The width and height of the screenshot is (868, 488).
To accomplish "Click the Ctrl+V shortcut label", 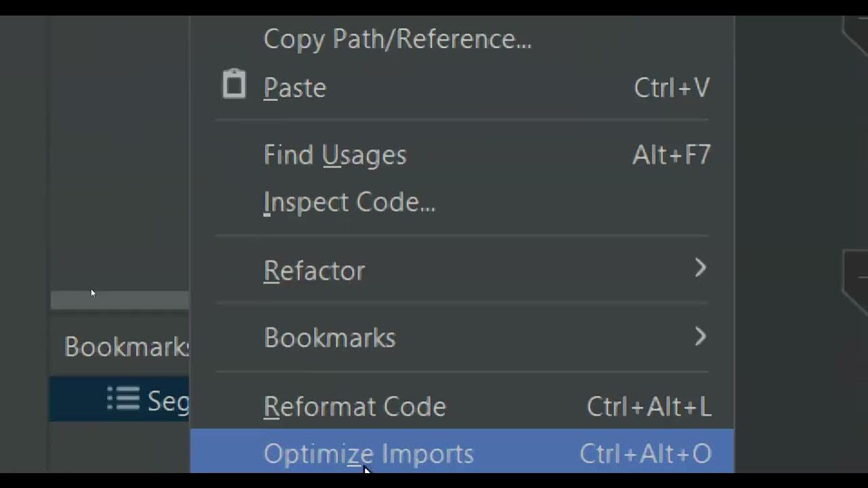I will (x=671, y=88).
